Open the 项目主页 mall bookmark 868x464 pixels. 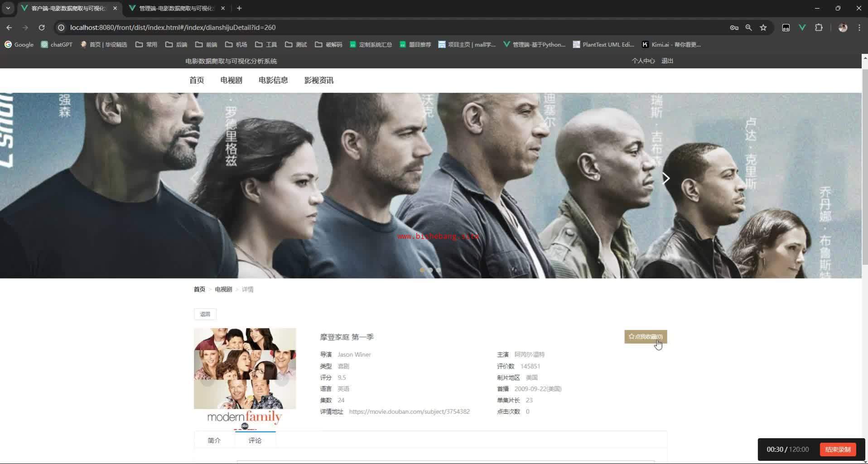click(467, 44)
